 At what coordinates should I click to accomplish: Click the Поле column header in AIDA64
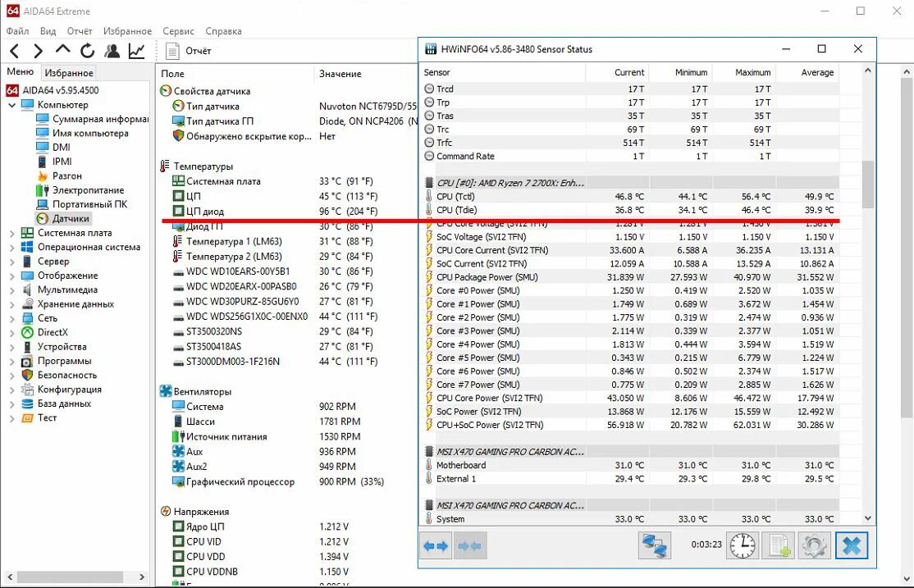pos(235,74)
